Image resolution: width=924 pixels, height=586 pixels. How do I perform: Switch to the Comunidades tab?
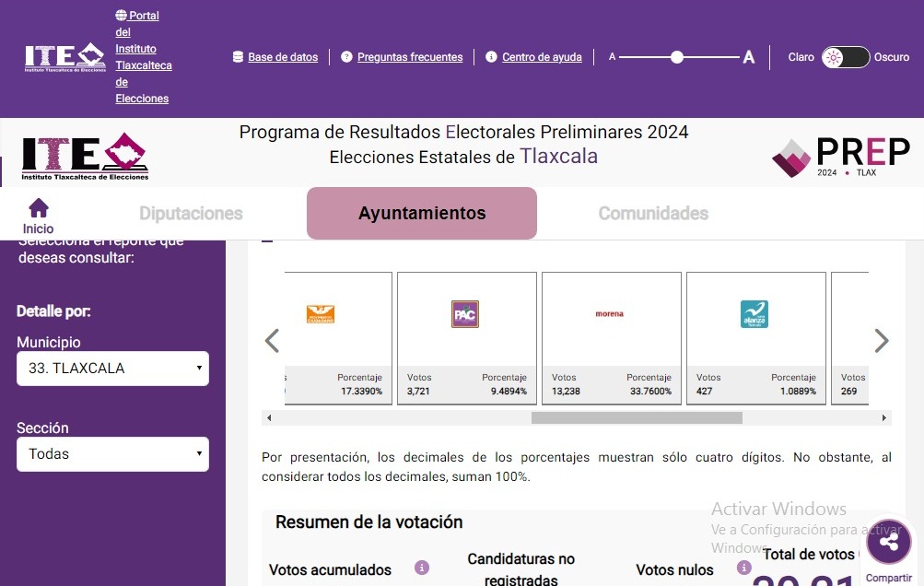[653, 214]
